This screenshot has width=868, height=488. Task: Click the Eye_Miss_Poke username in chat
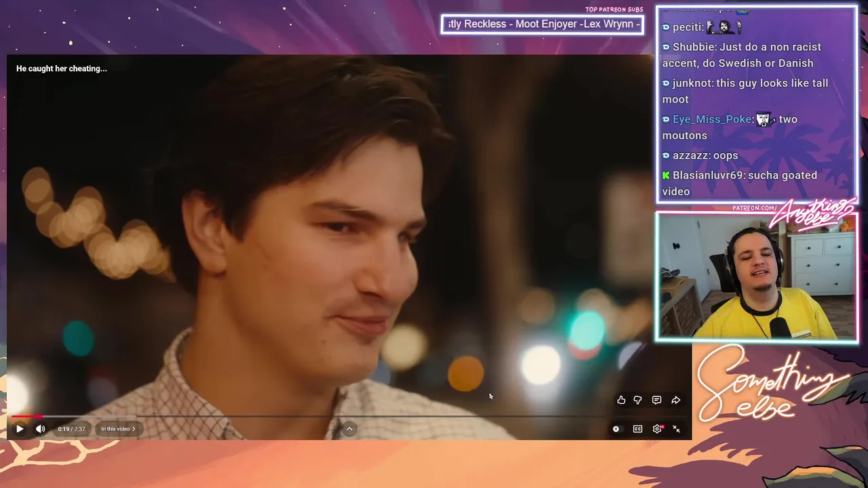[712, 119]
